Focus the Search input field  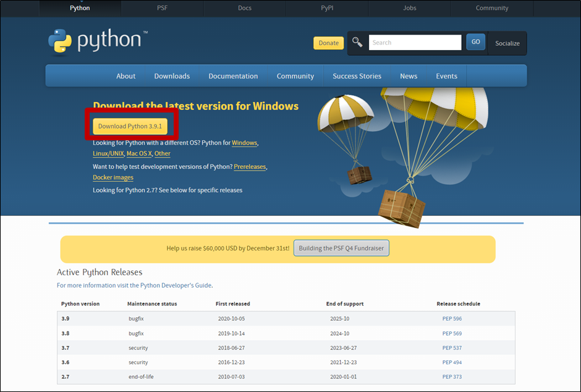pyautogui.click(x=415, y=42)
